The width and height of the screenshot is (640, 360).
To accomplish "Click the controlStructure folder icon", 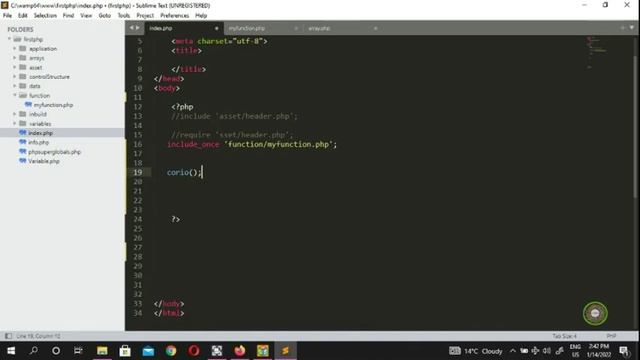I will coord(23,77).
